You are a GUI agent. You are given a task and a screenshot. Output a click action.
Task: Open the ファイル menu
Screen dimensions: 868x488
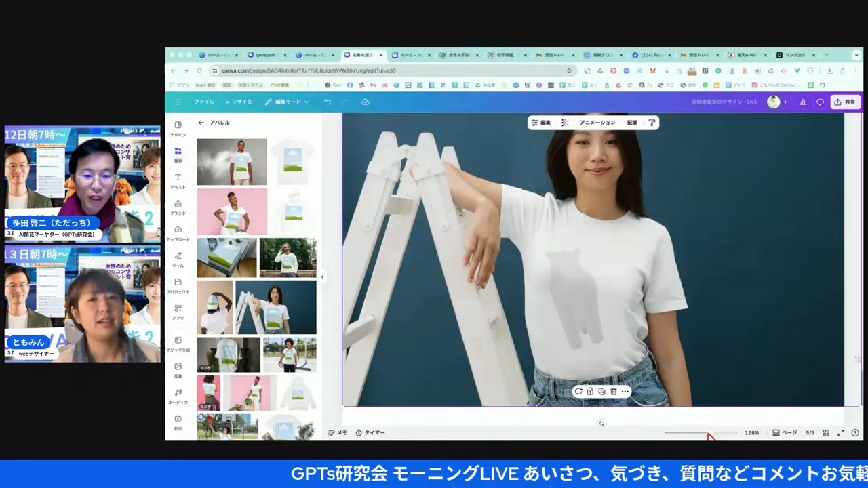click(203, 102)
